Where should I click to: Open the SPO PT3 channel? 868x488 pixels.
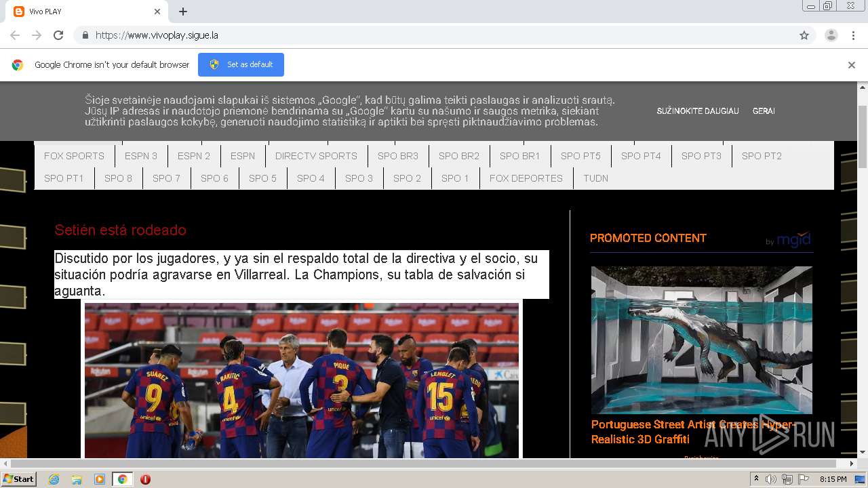tap(701, 156)
